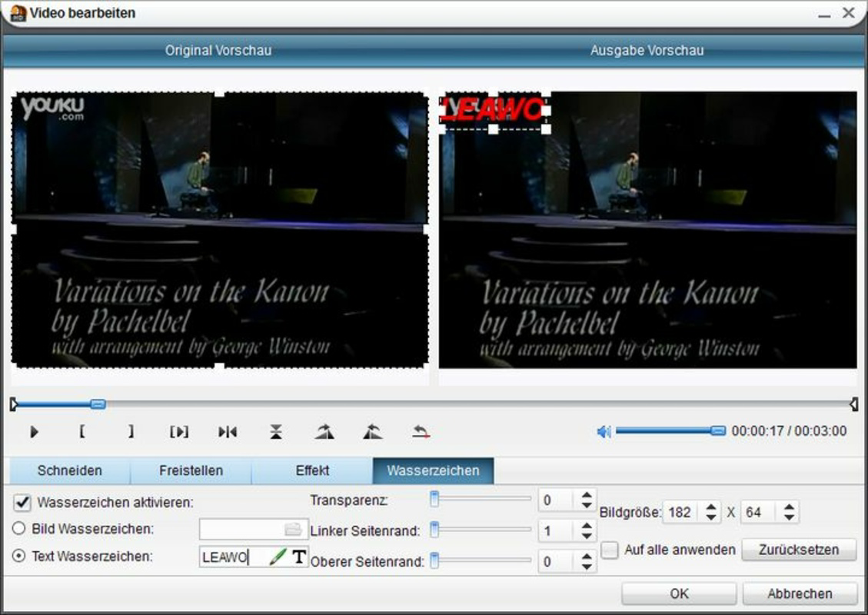Click the timeline end trim marker
The image size is (868, 615).
(x=853, y=404)
